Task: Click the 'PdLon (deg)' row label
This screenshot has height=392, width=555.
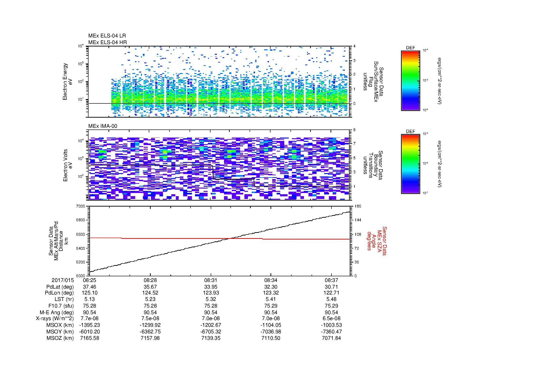Action: click(x=59, y=293)
